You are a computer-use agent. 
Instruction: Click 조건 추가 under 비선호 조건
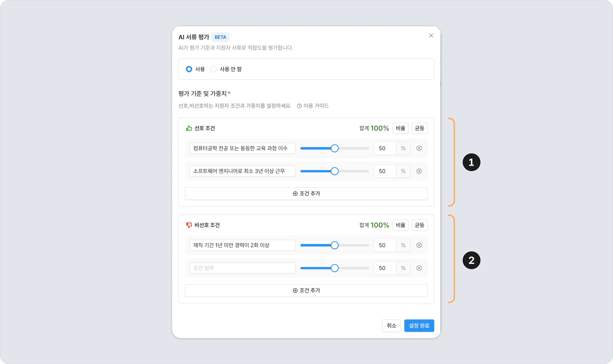[306, 290]
